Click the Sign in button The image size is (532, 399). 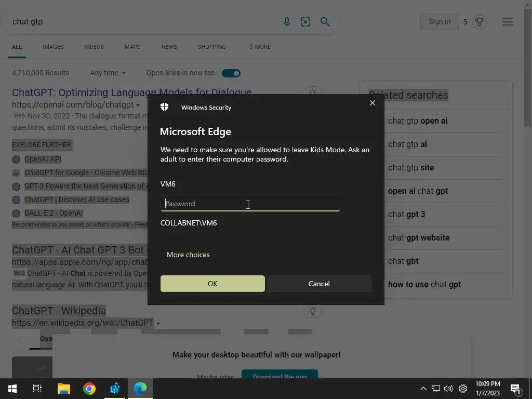[x=440, y=22]
